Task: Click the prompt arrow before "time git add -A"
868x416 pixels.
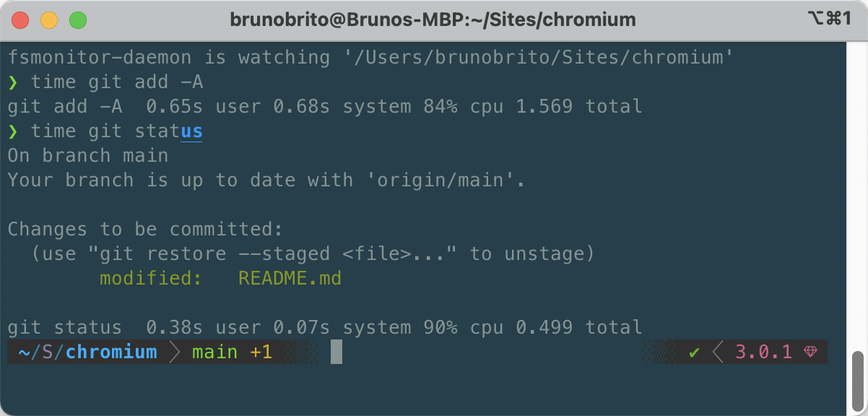Action: (x=12, y=82)
